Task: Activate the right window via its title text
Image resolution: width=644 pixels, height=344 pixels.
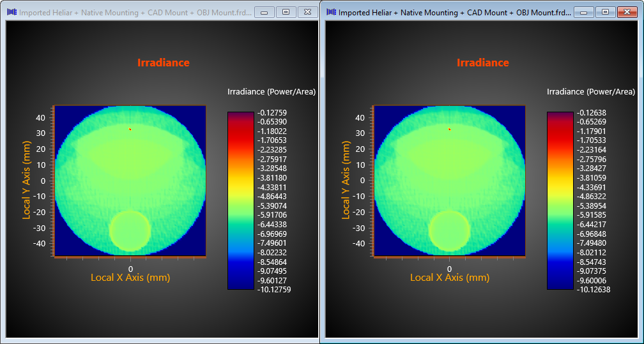Action: [454, 13]
